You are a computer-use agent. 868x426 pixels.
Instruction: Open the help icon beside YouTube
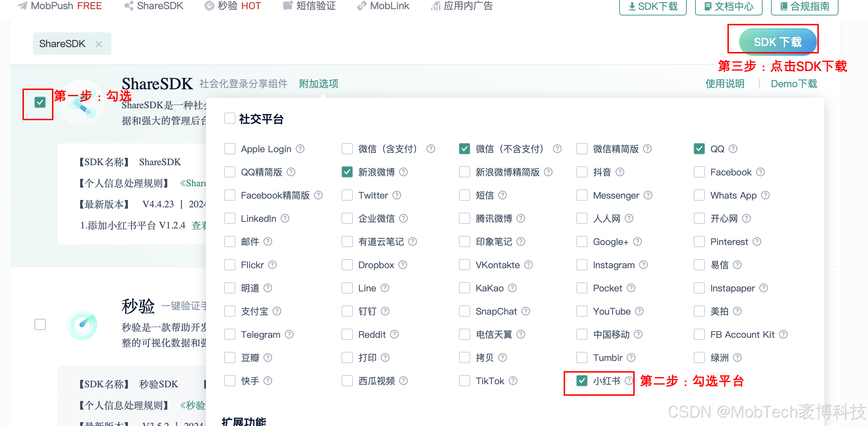pyautogui.click(x=639, y=311)
